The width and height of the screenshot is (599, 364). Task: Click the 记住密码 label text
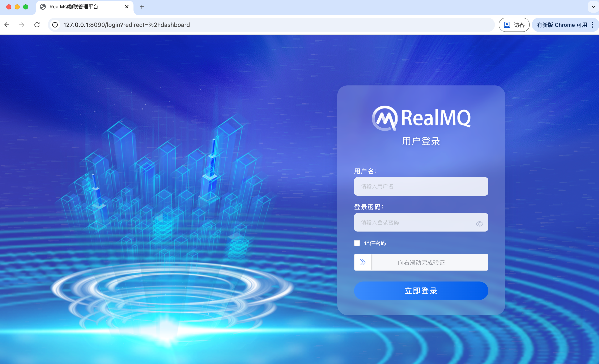click(x=375, y=243)
